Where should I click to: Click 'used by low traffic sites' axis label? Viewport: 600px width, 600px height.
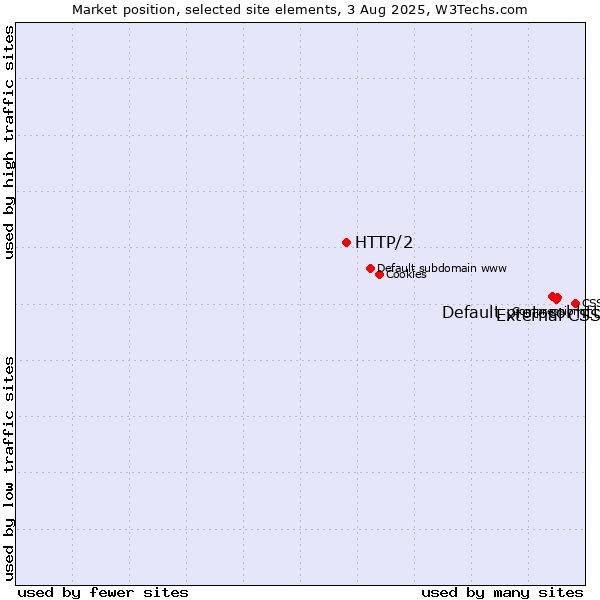pos(9,469)
